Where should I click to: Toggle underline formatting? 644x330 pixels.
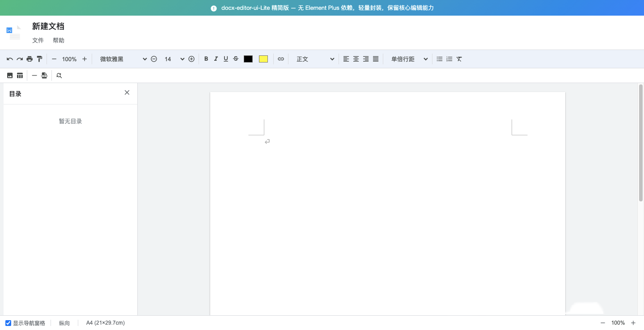226,59
